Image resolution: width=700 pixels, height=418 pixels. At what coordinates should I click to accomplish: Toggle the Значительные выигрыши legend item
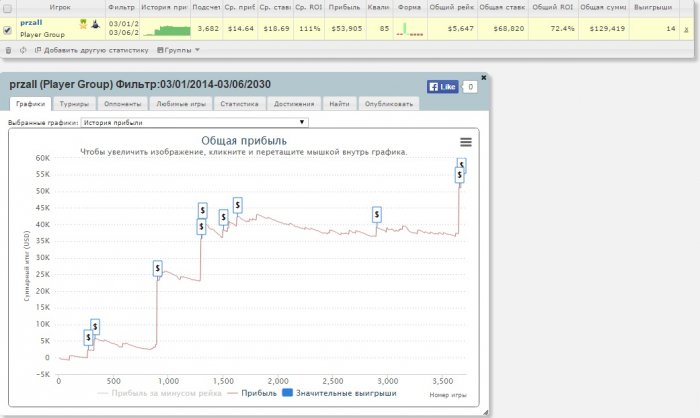tap(340, 393)
